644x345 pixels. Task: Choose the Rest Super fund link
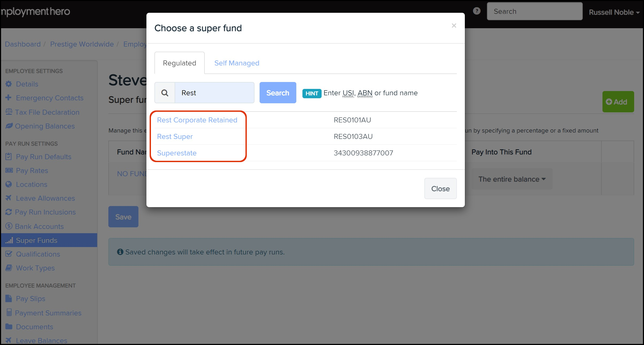click(x=175, y=137)
